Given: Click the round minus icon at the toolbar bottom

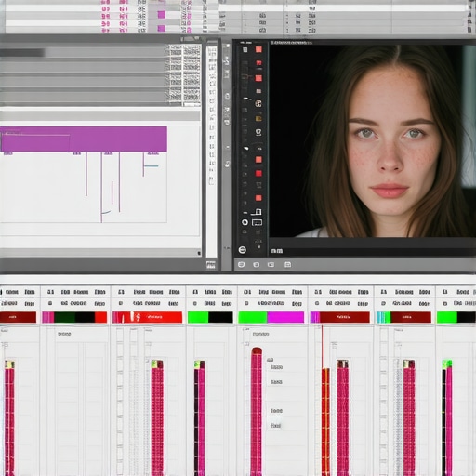Looking at the screenshot, I should [x=243, y=250].
